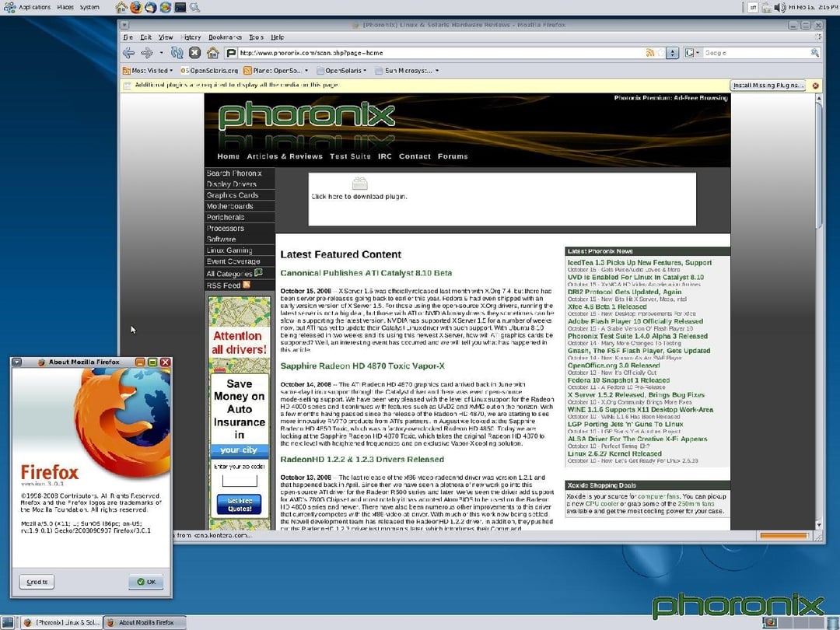
Task: Open the Canonical Publishes ATI Catalyst article
Action: click(x=366, y=273)
